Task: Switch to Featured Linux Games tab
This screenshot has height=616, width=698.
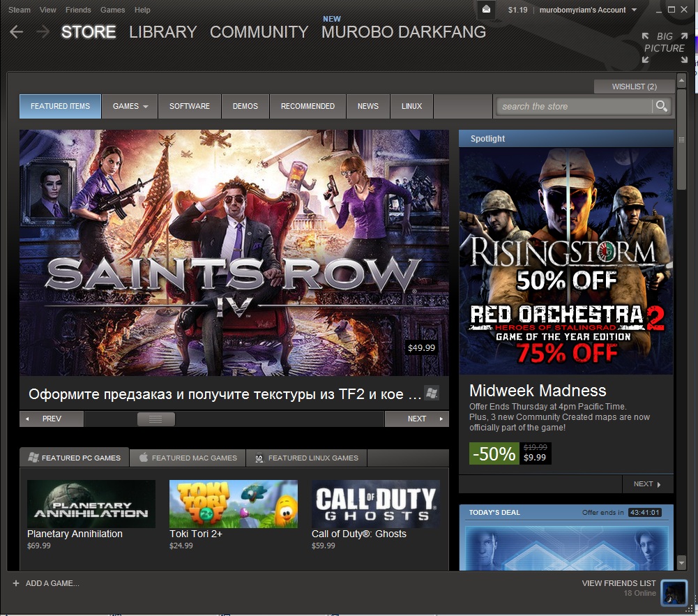Action: point(307,458)
